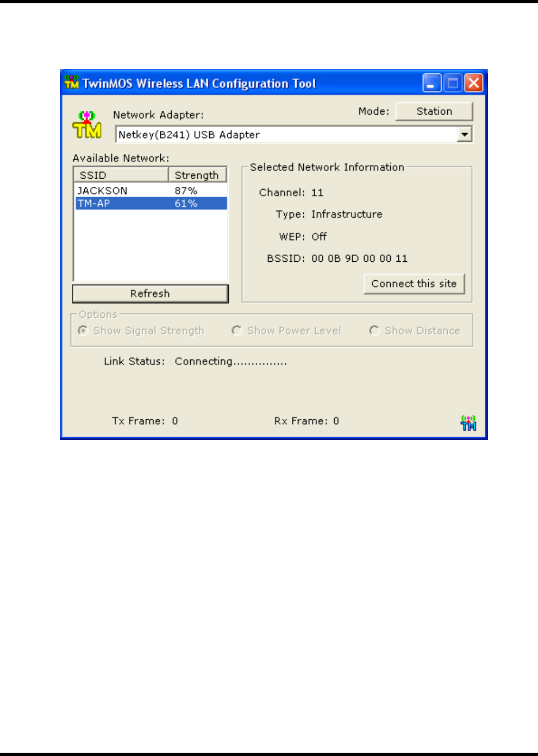
Task: Refresh the available network list
Action: click(x=151, y=294)
